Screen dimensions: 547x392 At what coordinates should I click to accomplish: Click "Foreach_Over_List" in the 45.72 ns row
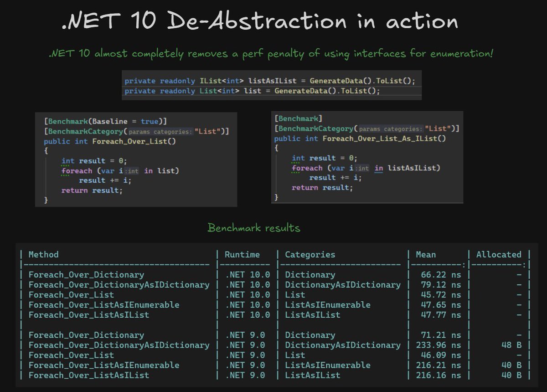(x=71, y=295)
